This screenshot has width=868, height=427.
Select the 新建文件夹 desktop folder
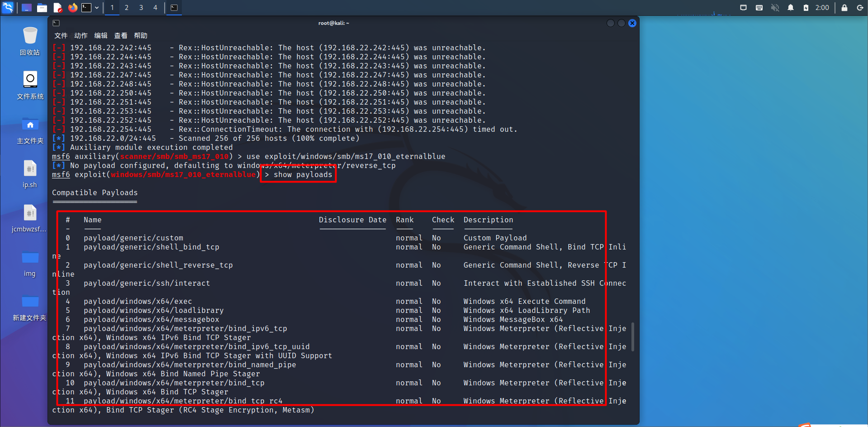pyautogui.click(x=30, y=307)
